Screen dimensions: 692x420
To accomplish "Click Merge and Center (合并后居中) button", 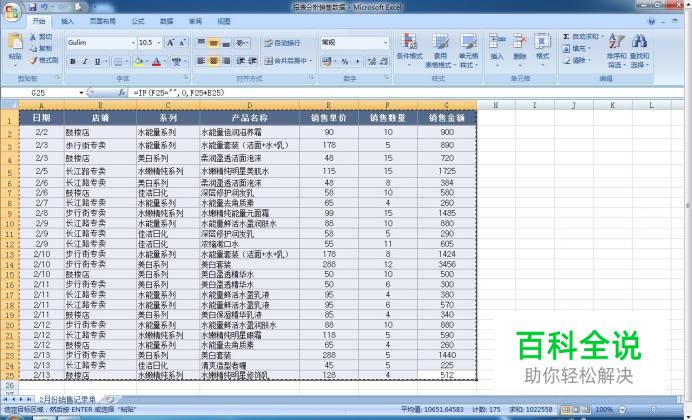I will pyautogui.click(x=288, y=61).
